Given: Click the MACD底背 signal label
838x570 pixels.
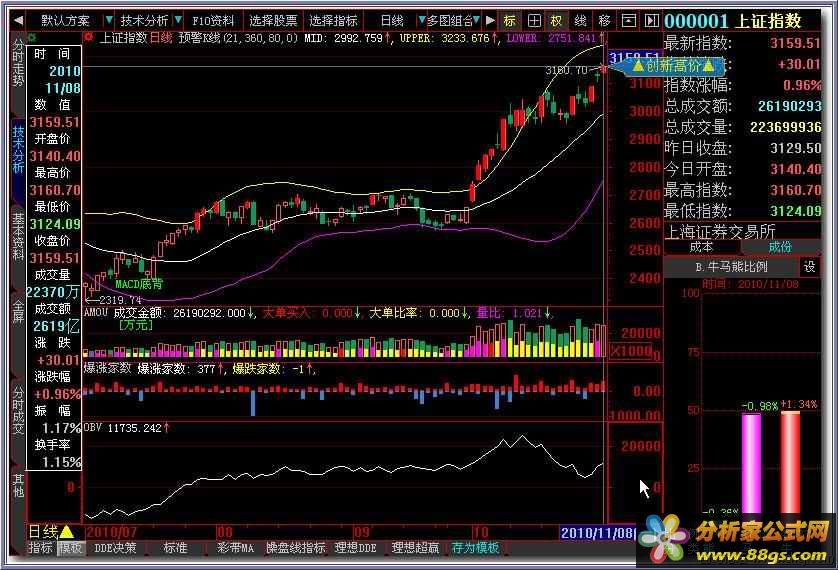Looking at the screenshot, I should click(x=139, y=284).
